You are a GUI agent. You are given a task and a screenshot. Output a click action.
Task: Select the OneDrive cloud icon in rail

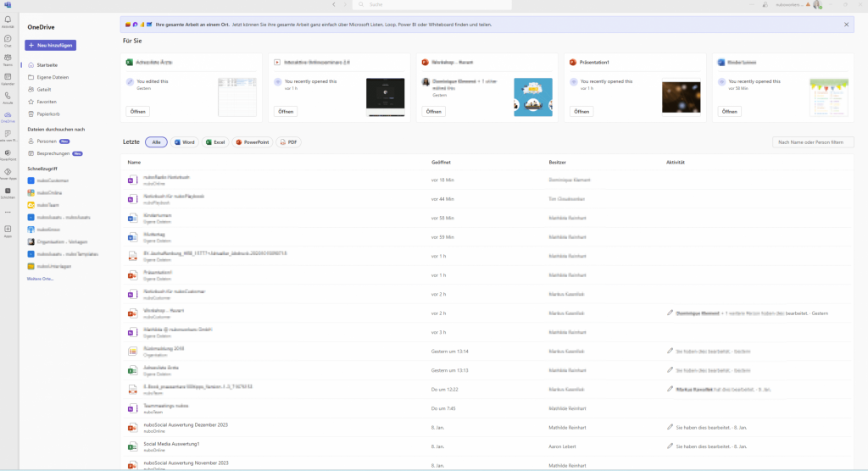pyautogui.click(x=8, y=116)
